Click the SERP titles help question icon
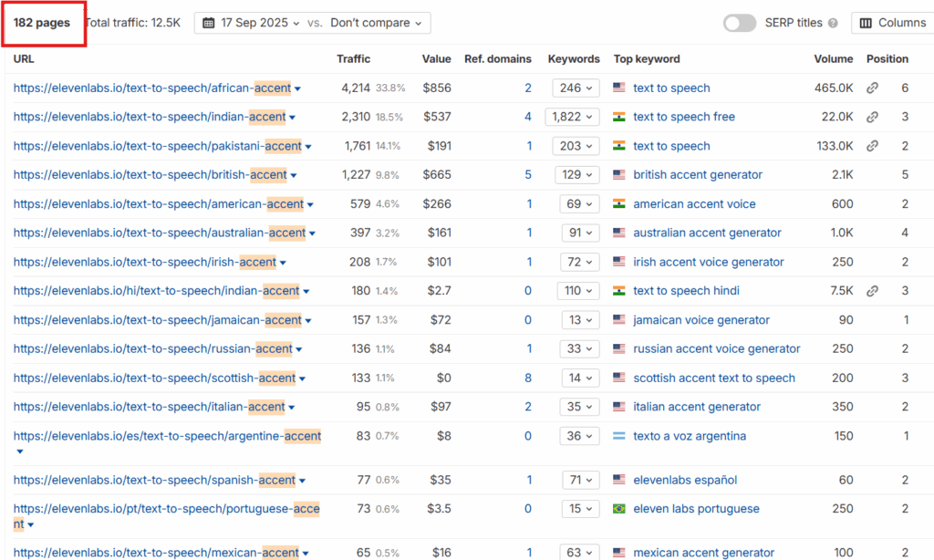This screenshot has width=934, height=560. coord(833,23)
